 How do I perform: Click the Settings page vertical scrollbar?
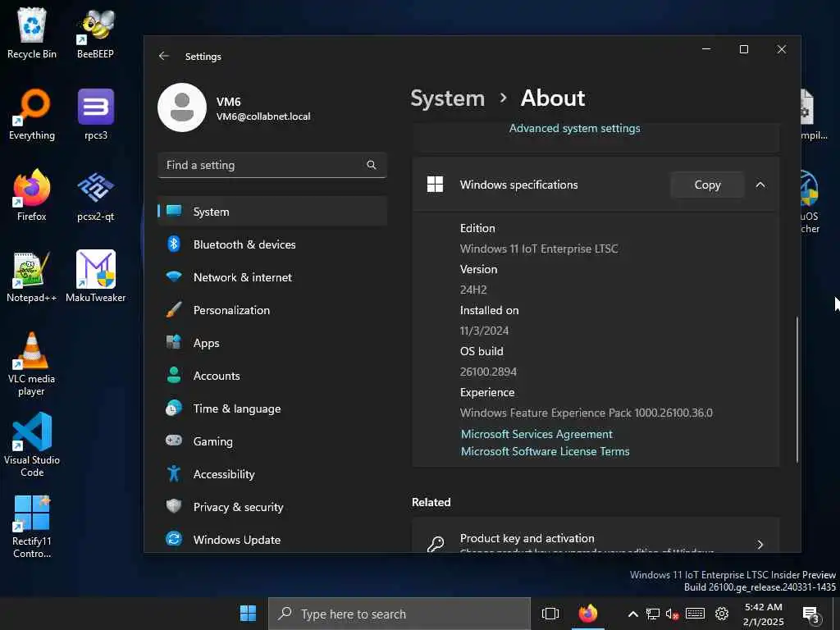pyautogui.click(x=797, y=390)
